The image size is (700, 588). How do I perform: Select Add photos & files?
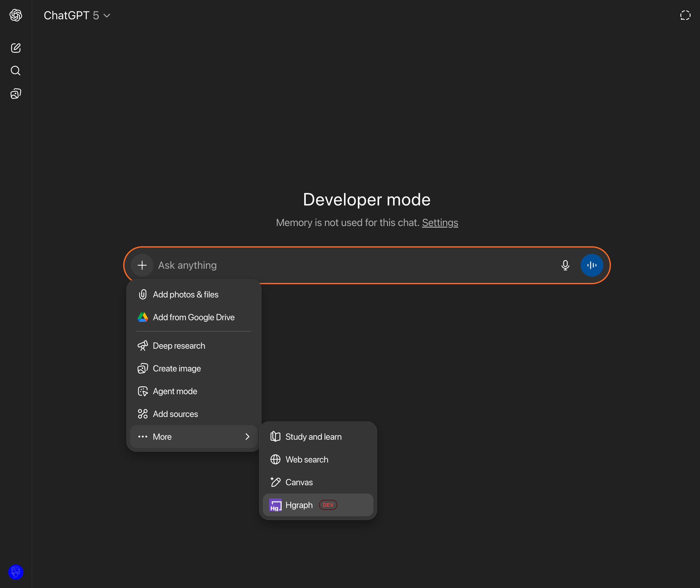[185, 295]
